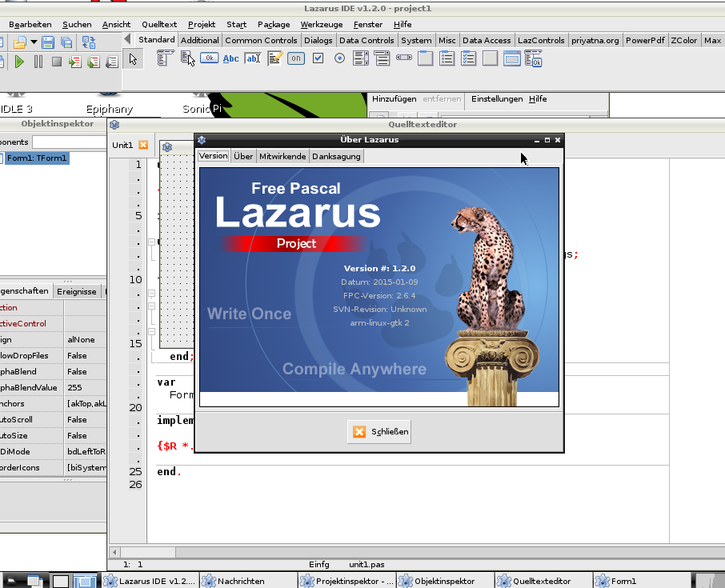This screenshot has width=725, height=588.
Task: Select the TToggleBox on component
Action: pos(296,58)
